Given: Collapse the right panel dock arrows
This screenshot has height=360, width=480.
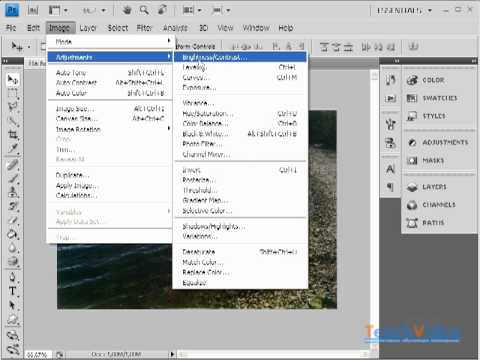Looking at the screenshot, I should pyautogui.click(x=474, y=61).
